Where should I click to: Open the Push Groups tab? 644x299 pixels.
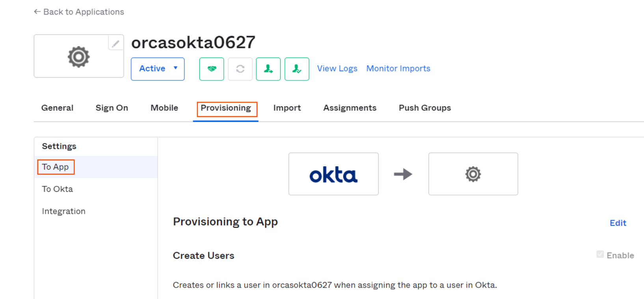click(x=425, y=108)
